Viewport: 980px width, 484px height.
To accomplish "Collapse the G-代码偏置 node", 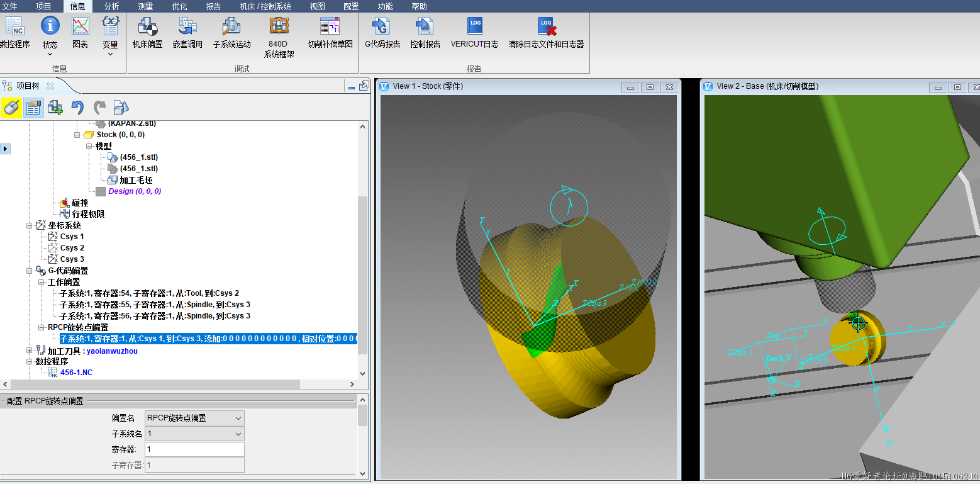I will [30, 271].
